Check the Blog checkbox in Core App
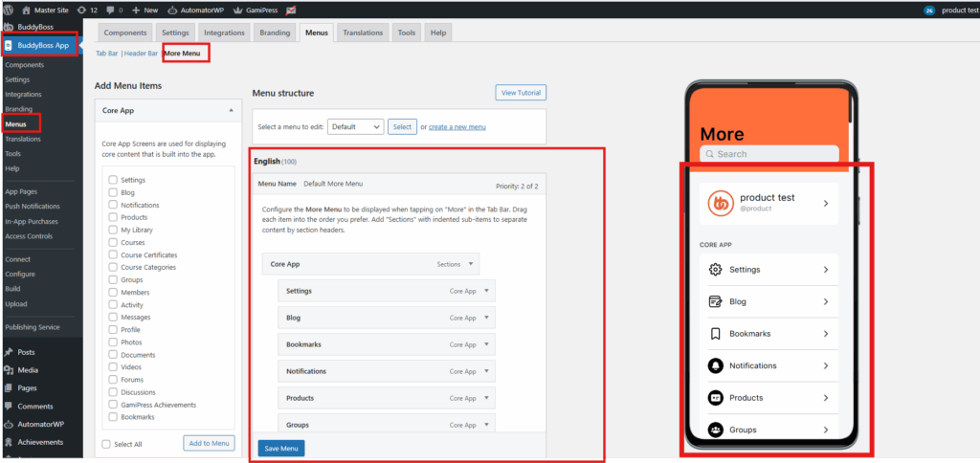The image size is (980, 463). (114, 192)
